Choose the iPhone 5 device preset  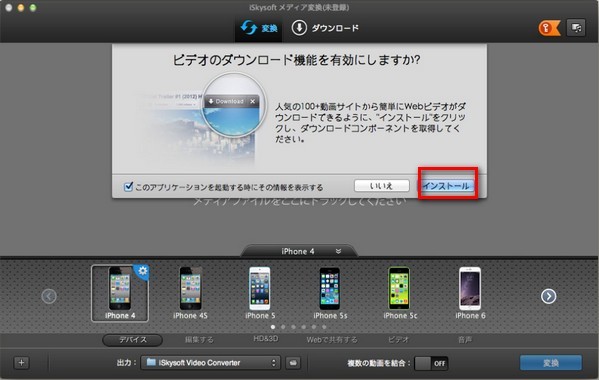coord(260,293)
